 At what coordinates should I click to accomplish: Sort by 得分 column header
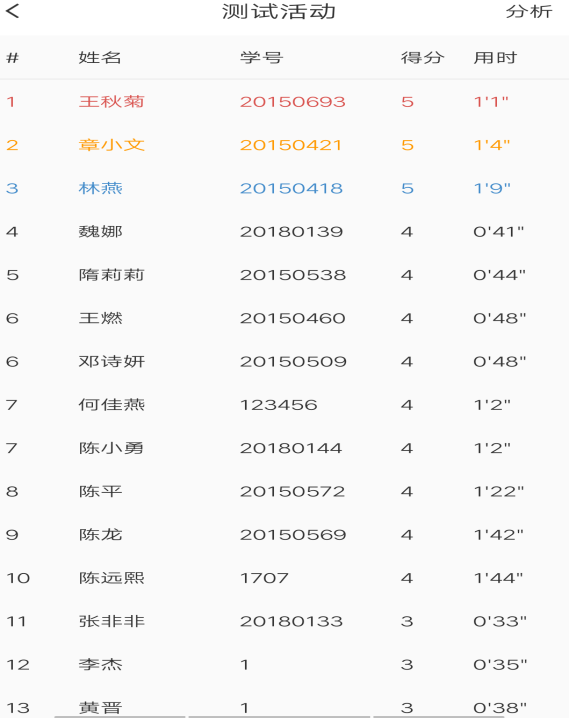pyautogui.click(x=423, y=58)
